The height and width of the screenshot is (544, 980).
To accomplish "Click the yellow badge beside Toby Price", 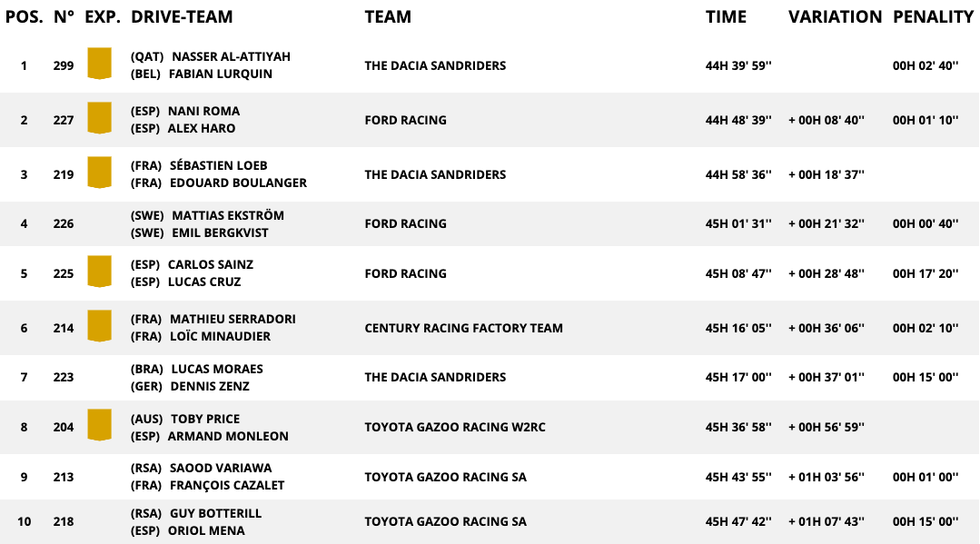I will pos(99,425).
